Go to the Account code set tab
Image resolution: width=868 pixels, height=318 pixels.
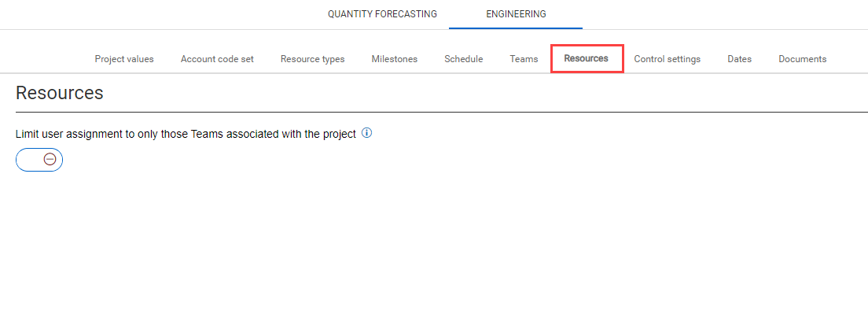[x=217, y=59]
